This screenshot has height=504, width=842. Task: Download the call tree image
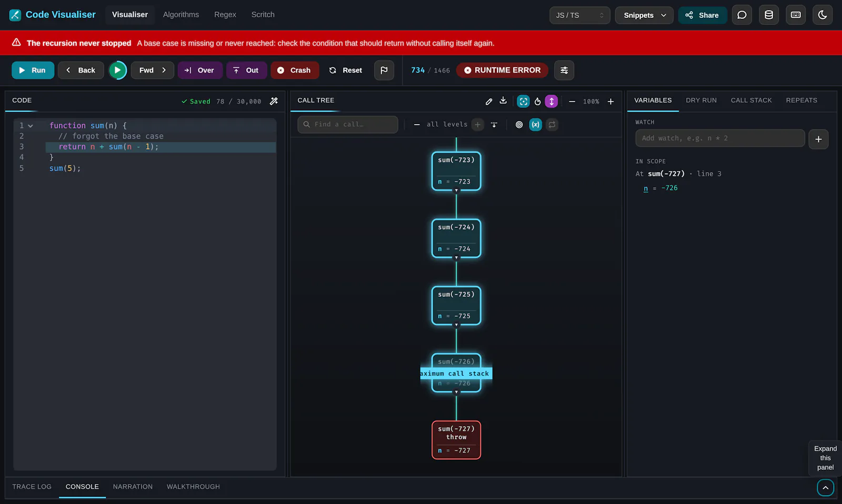pyautogui.click(x=503, y=101)
